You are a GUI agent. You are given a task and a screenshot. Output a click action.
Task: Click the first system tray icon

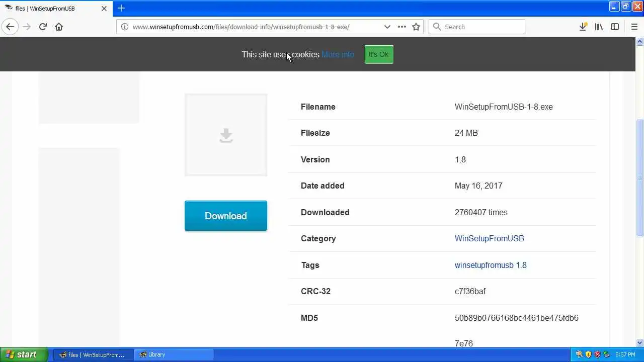[579, 354]
